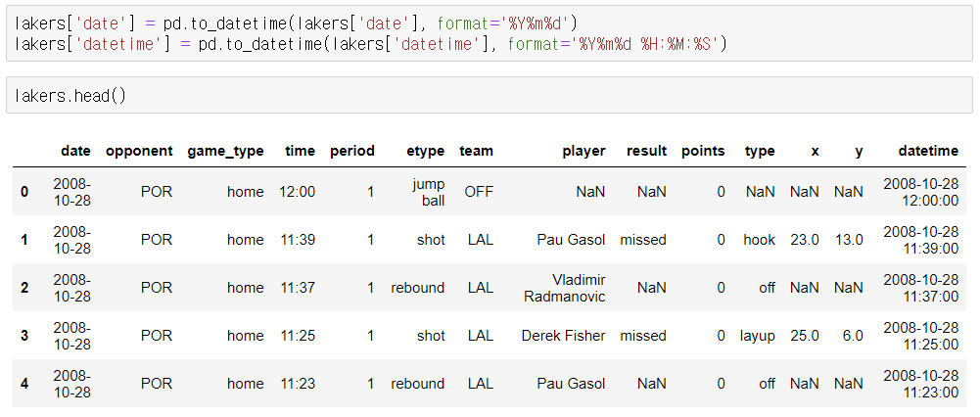
Task: Click the 'player' column header
Action: click(583, 151)
